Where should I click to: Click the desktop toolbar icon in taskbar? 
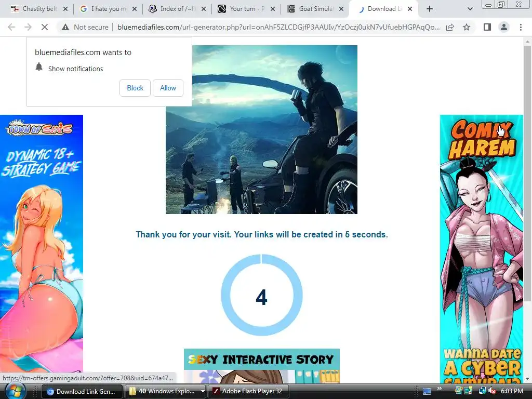pos(427,392)
